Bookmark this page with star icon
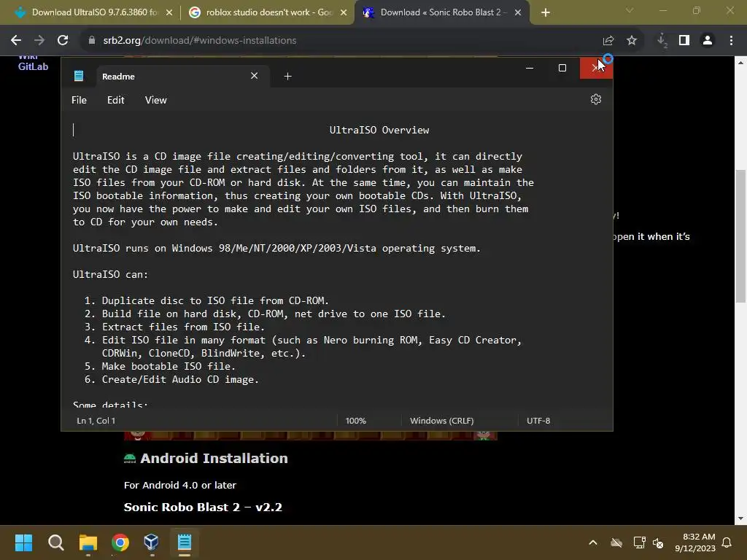747x560 pixels. (x=632, y=41)
